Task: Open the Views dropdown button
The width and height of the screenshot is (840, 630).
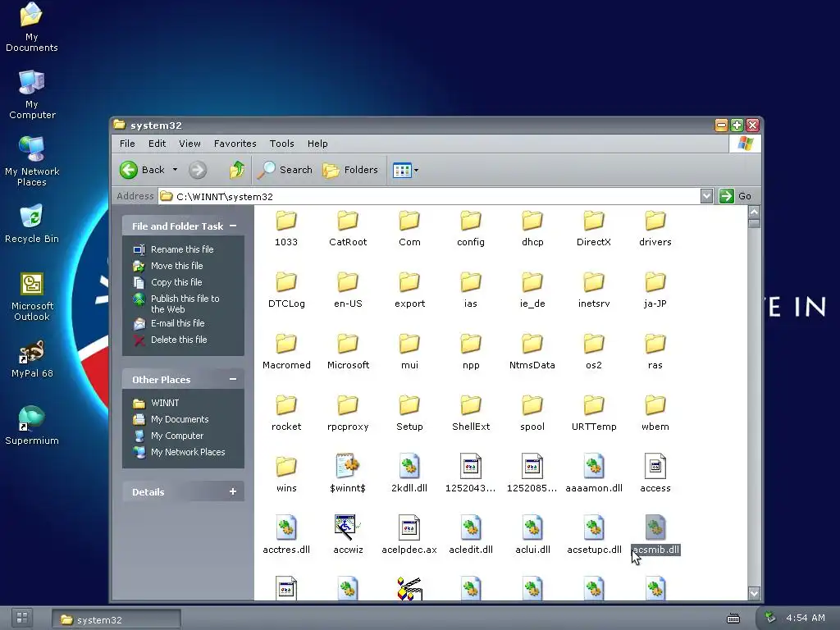Action: click(405, 171)
